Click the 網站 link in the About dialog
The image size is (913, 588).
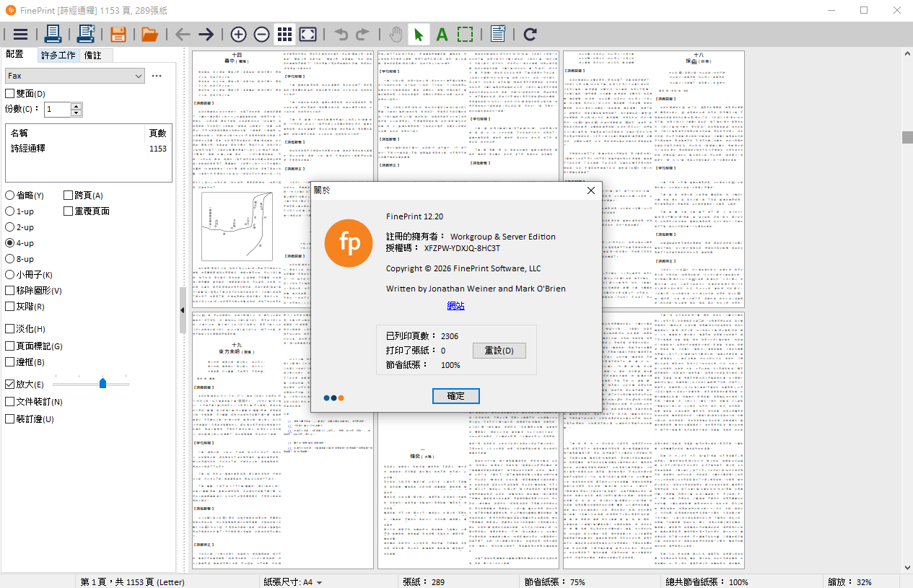click(x=455, y=305)
